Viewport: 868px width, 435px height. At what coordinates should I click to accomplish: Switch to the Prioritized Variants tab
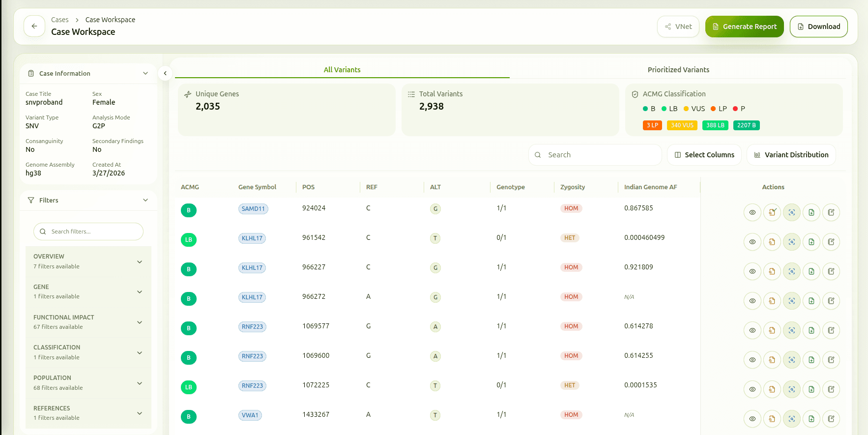[x=678, y=70]
